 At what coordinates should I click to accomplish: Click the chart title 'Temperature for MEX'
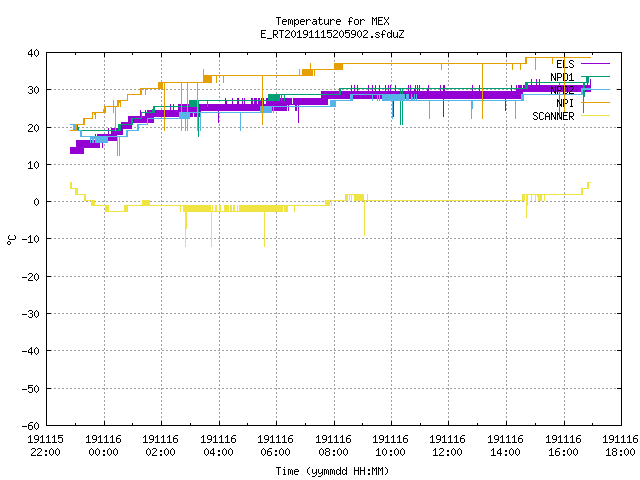point(332,21)
